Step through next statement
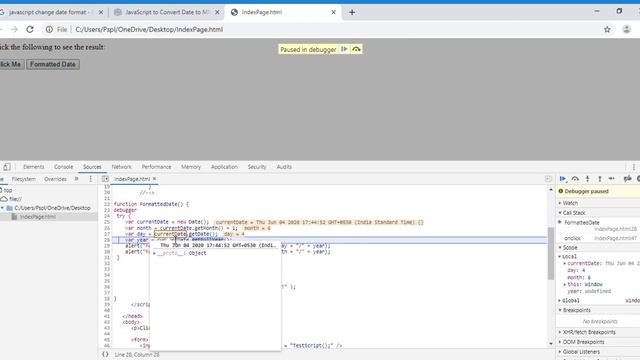The image size is (640, 360). pos(612,179)
